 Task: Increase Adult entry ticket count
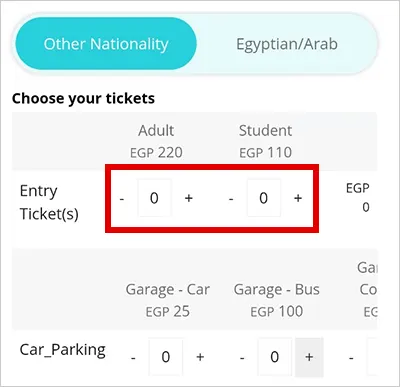189,198
